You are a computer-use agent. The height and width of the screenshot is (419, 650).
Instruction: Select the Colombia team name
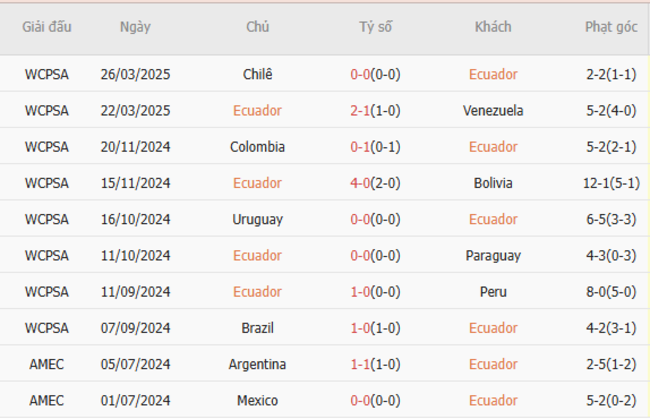tap(257, 147)
